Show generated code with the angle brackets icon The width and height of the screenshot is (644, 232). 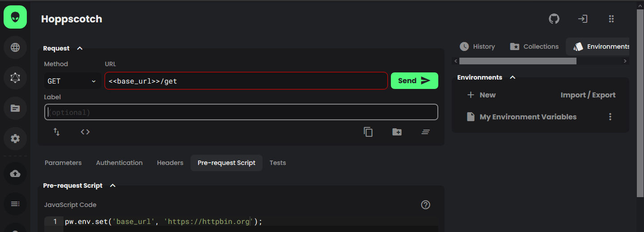coord(85,132)
